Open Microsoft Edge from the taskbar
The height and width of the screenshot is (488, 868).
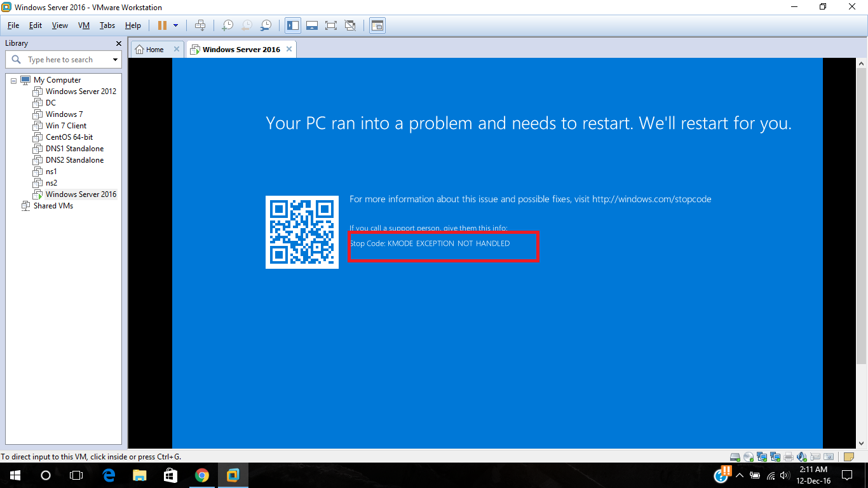tap(109, 475)
